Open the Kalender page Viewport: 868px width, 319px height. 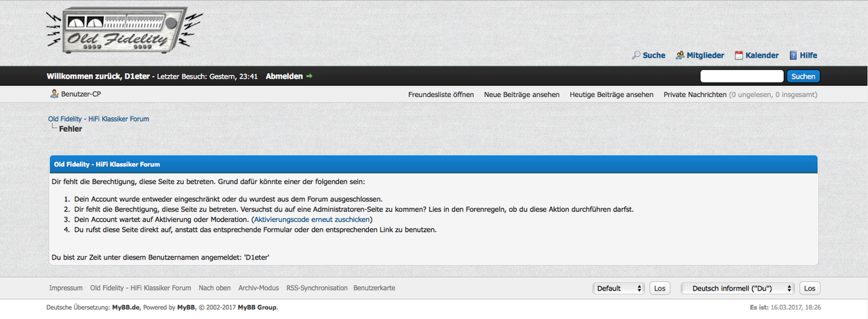(x=762, y=56)
